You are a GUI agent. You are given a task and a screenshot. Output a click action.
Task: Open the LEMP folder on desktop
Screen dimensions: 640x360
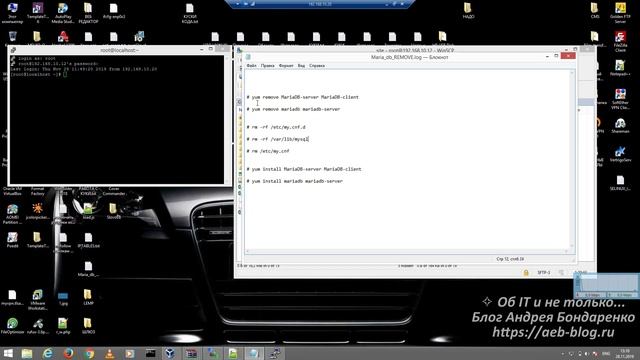click(88, 297)
